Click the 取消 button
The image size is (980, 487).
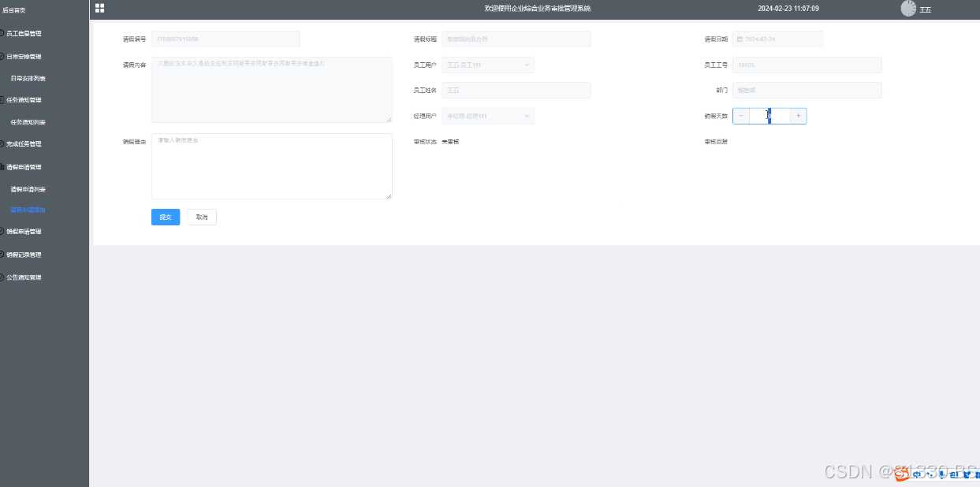coord(202,217)
